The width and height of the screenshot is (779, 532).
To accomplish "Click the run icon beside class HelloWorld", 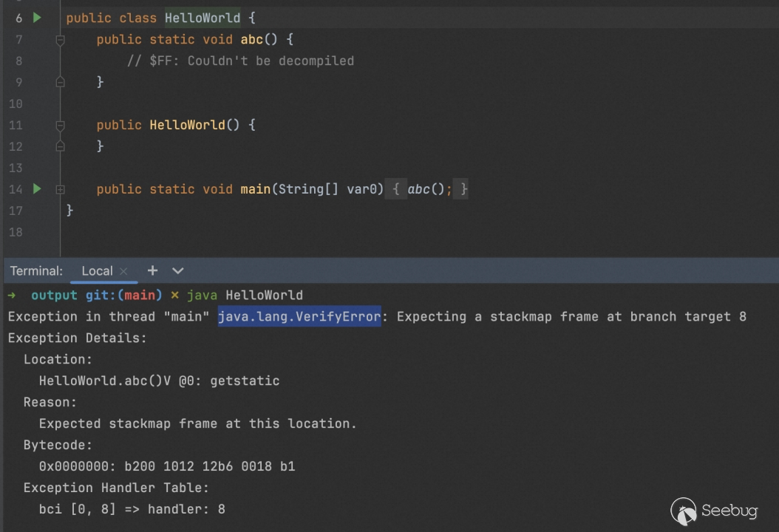I will (37, 18).
